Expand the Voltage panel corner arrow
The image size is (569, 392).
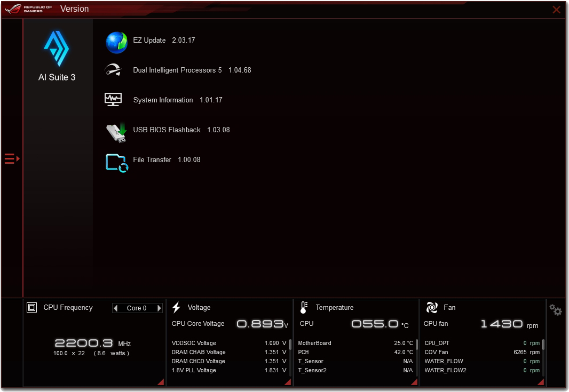click(x=288, y=381)
